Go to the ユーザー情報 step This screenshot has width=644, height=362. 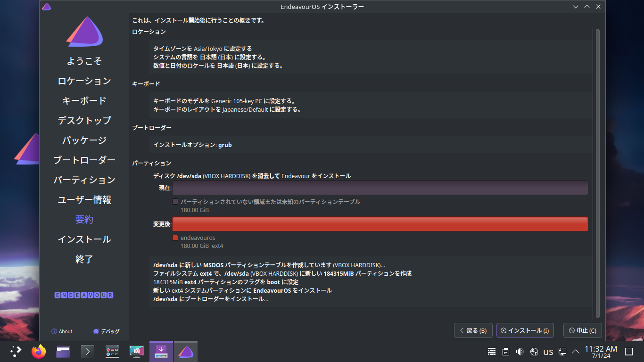pyautogui.click(x=84, y=200)
